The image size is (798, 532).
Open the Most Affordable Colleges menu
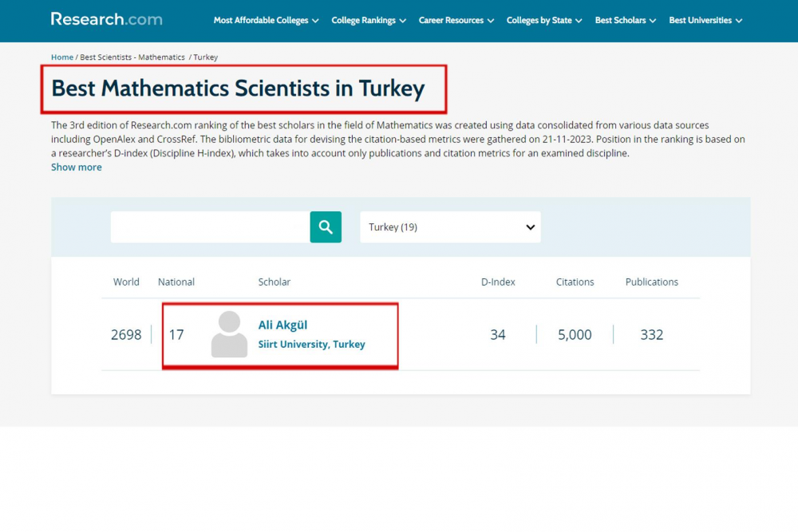click(x=266, y=21)
